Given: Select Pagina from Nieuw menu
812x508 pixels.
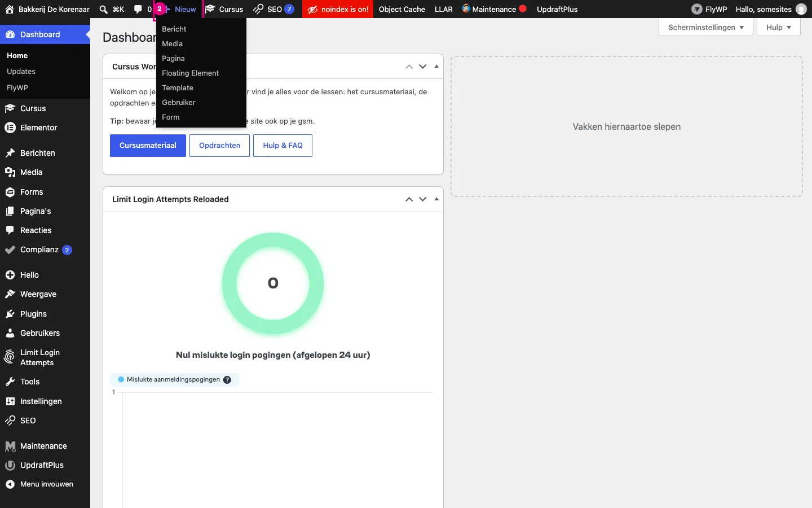Looking at the screenshot, I should click(x=201, y=58).
